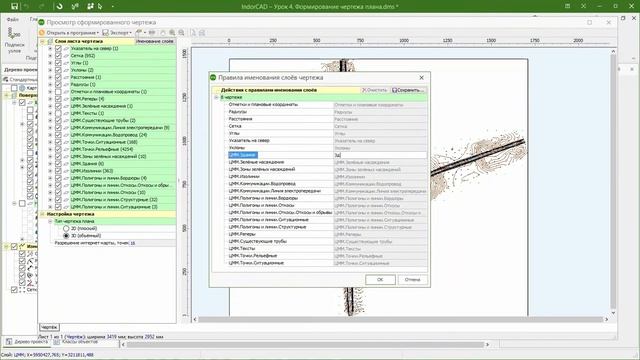Collapse the Настройка чертежа section
Screen dimensions: 640x360
click(42, 214)
